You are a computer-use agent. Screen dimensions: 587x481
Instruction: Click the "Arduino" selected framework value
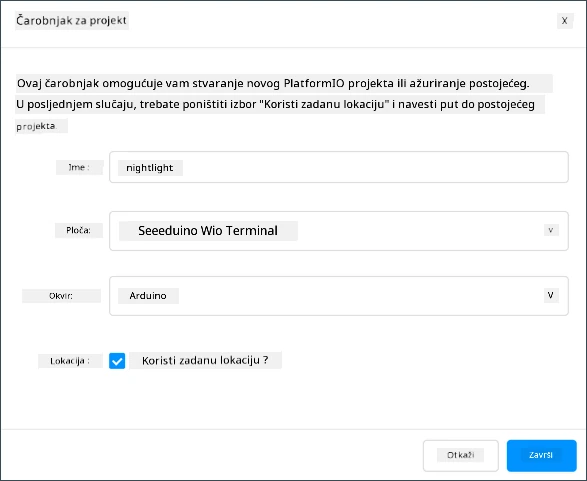148,296
